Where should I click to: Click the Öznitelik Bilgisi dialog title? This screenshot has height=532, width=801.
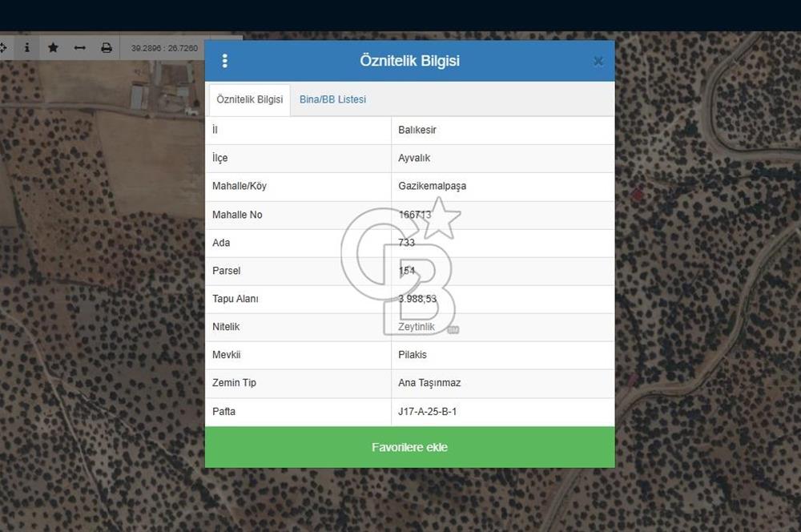pyautogui.click(x=409, y=61)
